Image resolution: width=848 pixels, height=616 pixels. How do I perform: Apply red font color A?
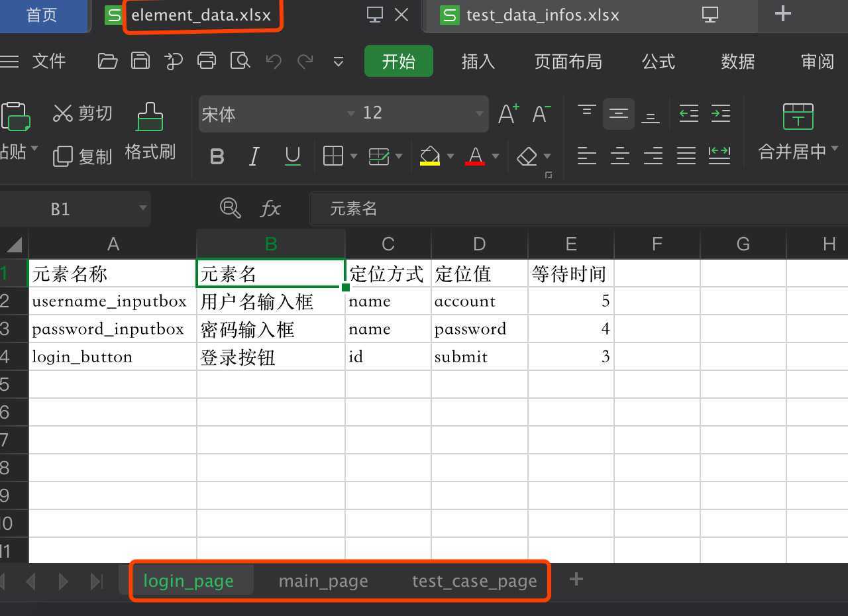[475, 156]
